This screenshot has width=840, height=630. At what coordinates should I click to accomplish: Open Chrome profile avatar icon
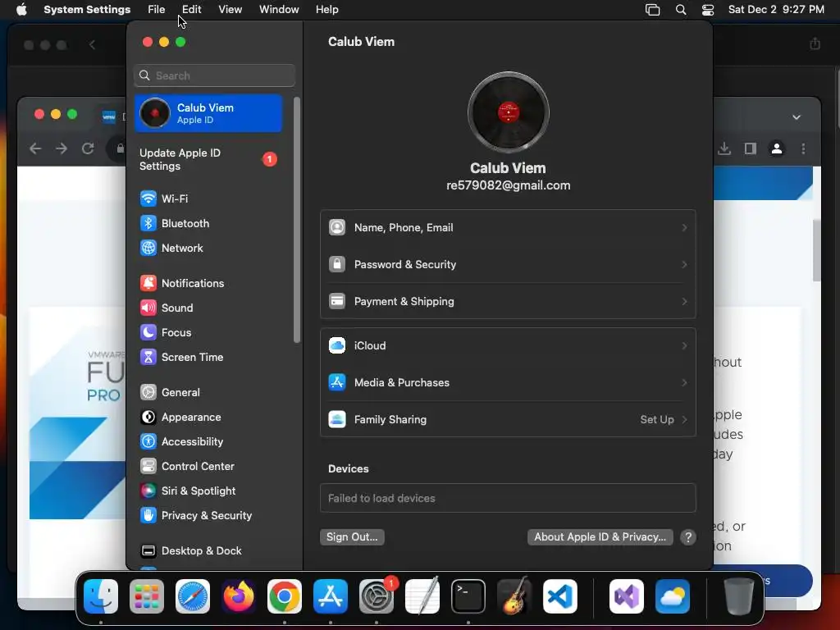[x=777, y=149]
